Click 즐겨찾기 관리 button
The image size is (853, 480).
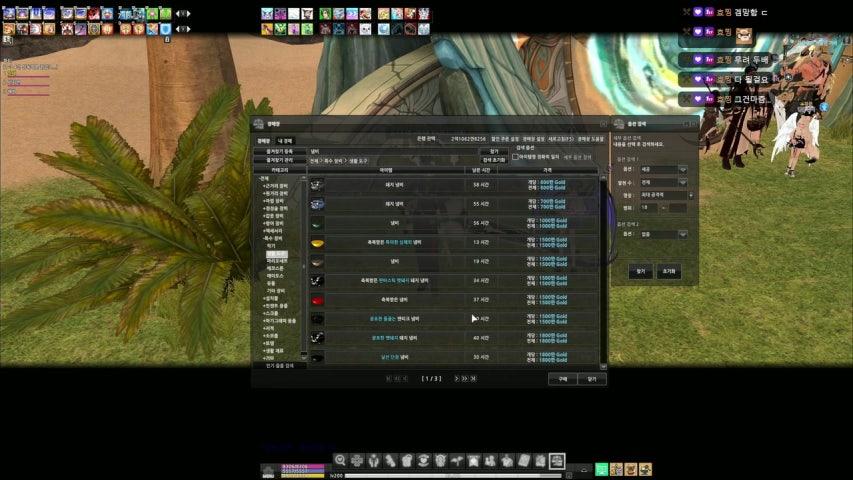(280, 161)
